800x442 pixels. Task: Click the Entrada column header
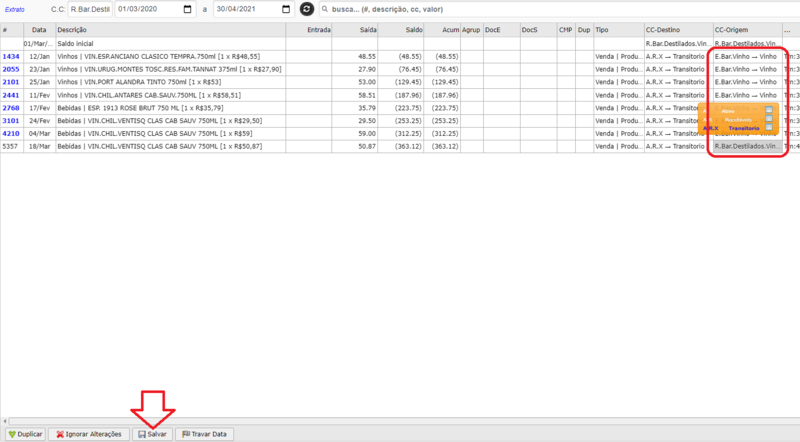tap(309, 30)
